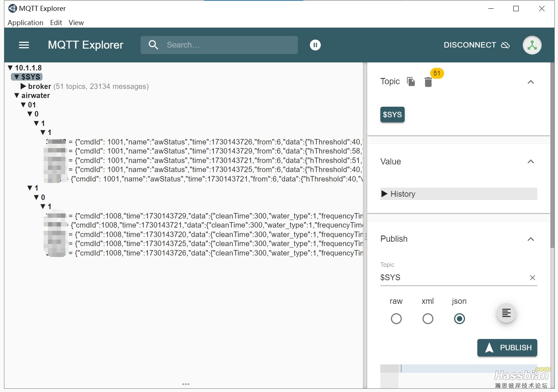Open the Edit menu

56,23
